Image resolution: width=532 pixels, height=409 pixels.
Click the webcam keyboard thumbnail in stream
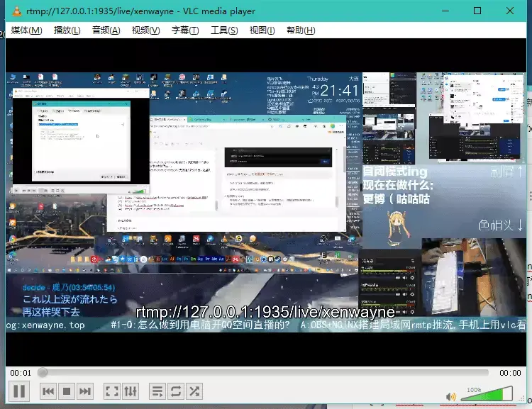click(x=474, y=276)
